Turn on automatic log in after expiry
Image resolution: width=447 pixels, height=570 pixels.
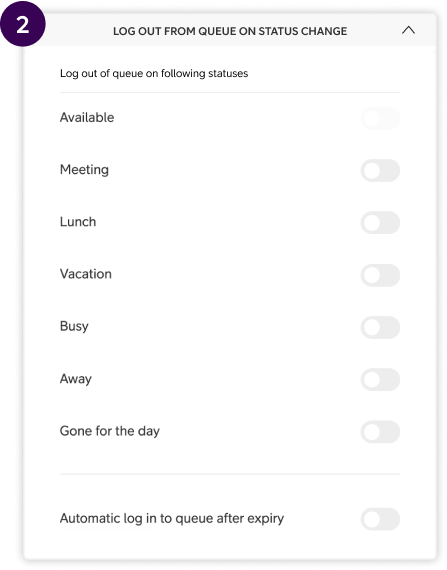380,519
